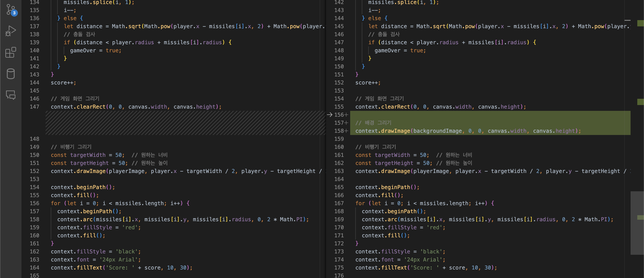Open the Chat panel icon
Viewport: 644px width, 278px height.
coord(11,95)
